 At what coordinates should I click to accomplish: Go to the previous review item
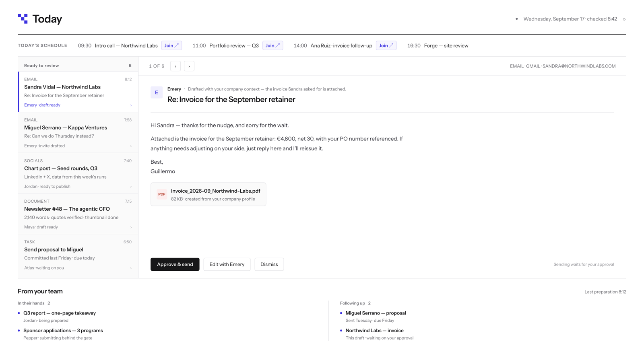175,66
